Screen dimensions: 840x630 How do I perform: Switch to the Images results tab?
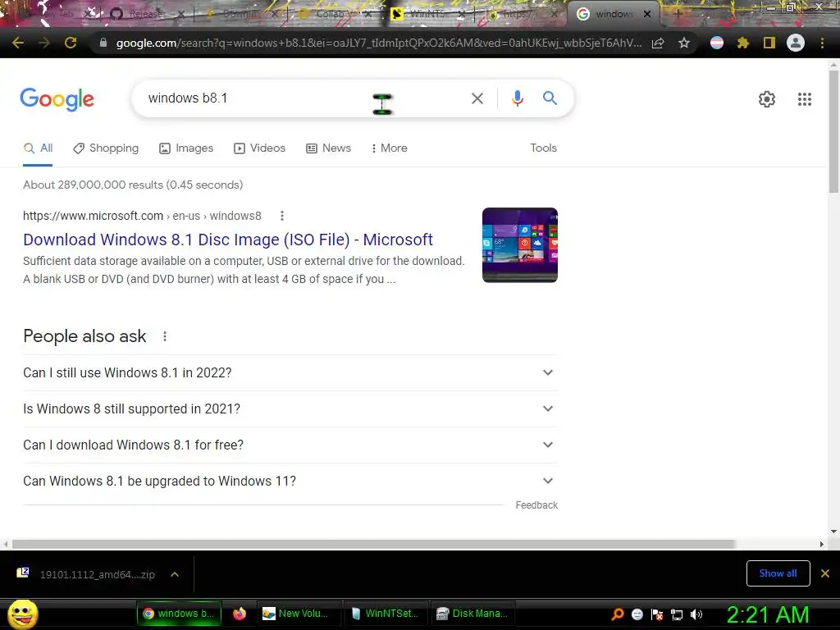click(186, 148)
